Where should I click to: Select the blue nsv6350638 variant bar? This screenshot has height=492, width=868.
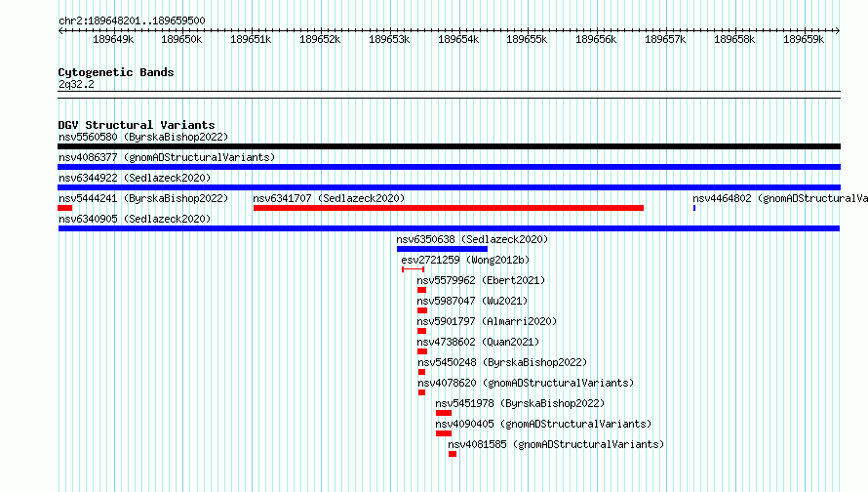pos(443,249)
